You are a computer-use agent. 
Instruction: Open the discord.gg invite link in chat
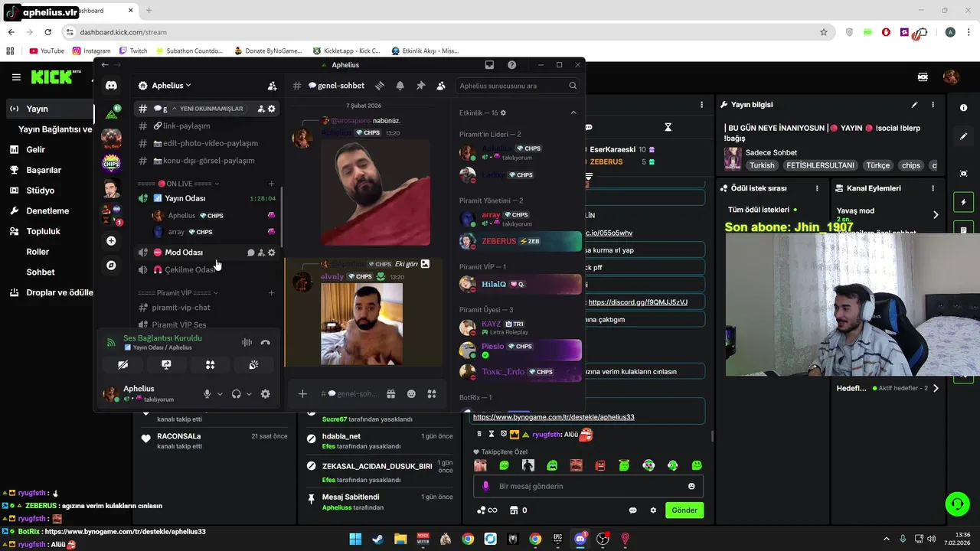[x=638, y=302]
